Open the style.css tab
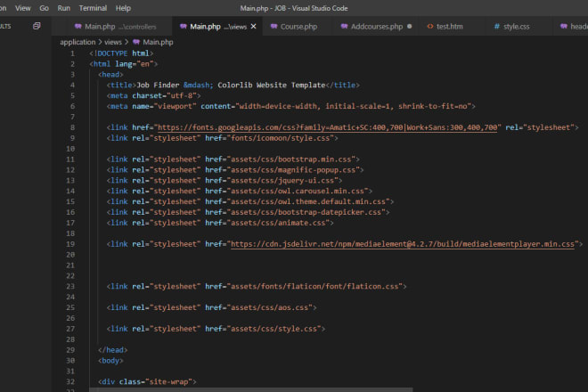588x392 pixels. [517, 27]
